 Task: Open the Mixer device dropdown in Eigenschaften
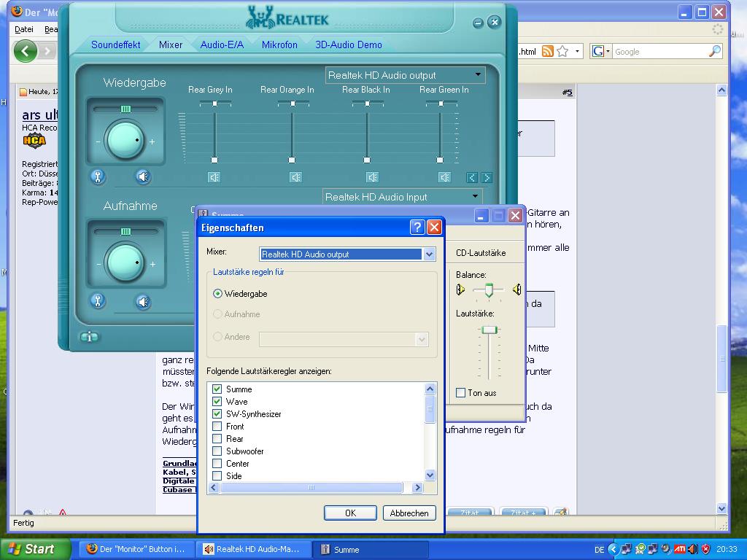(x=429, y=254)
